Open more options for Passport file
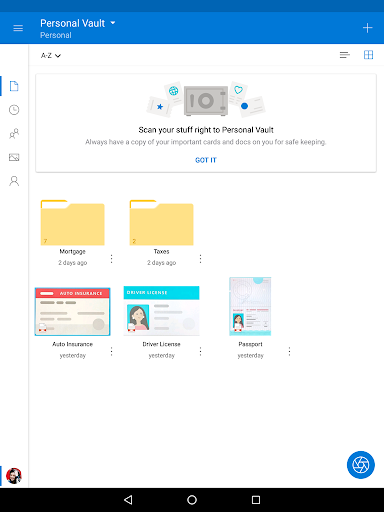This screenshot has height=512, width=384. 289,351
